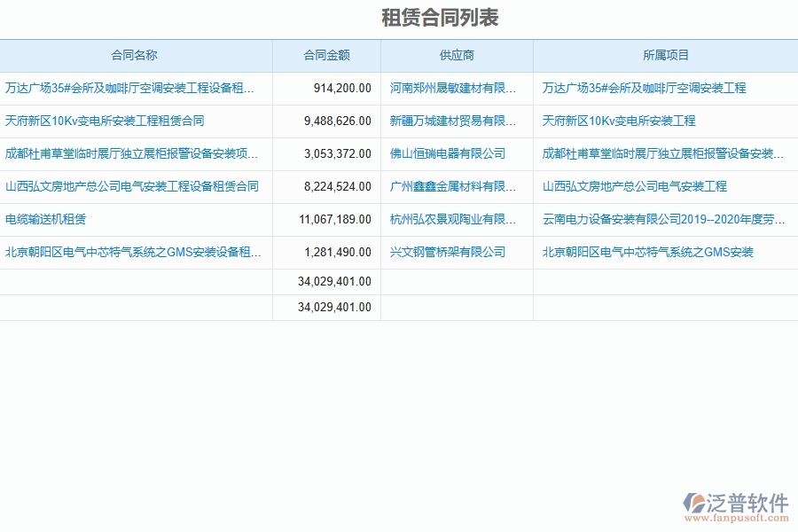This screenshot has width=798, height=532.
Task: Open the 电缆输送机租赁 contract
Action: pos(47,219)
